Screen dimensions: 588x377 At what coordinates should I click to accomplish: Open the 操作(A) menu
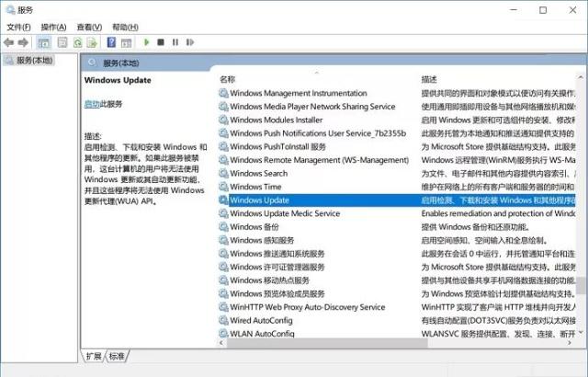(53, 28)
